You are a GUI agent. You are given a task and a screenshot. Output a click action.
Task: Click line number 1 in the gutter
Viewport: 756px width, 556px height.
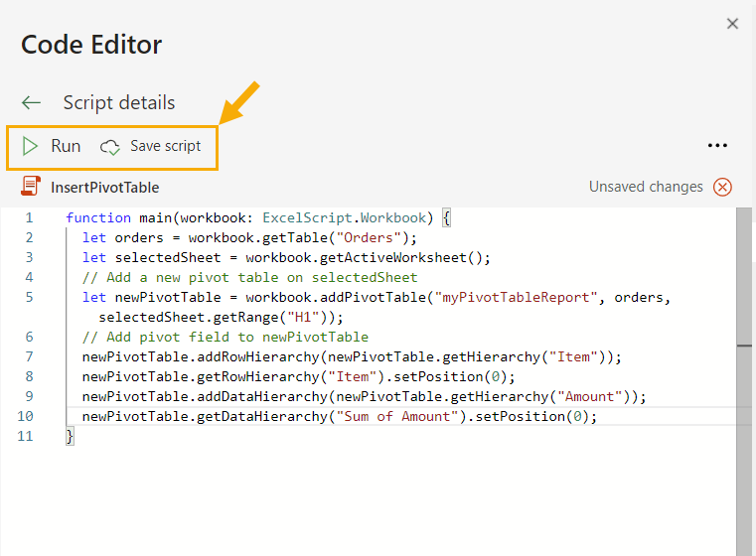click(x=30, y=217)
